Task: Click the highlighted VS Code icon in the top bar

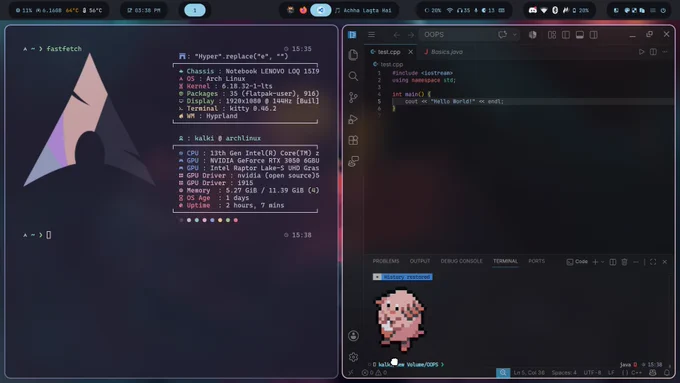Action: pos(320,10)
